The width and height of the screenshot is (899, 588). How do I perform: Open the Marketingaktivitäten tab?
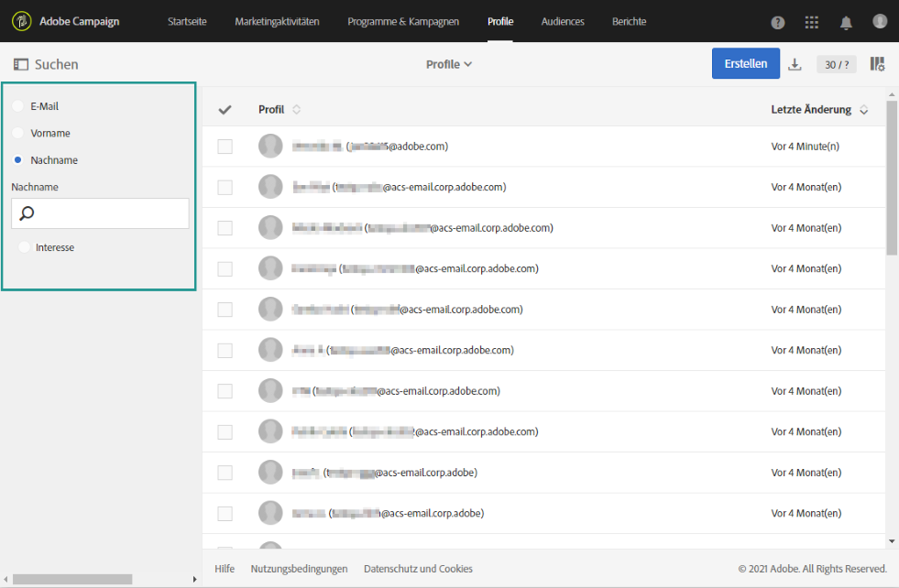coord(277,21)
